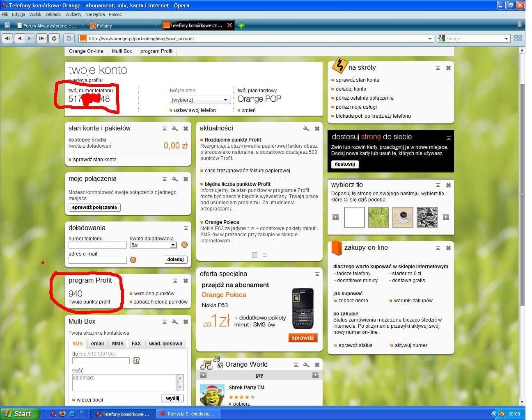Collapse the oferta specjalna panel
Image resolution: width=532 pixels, height=420 pixels.
pos(317,274)
